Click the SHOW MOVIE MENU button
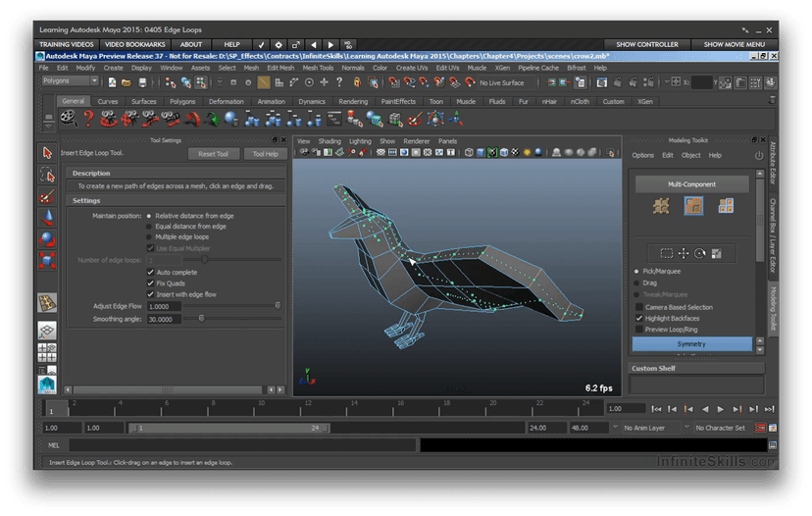The width and height of the screenshot is (812, 516). [x=734, y=44]
